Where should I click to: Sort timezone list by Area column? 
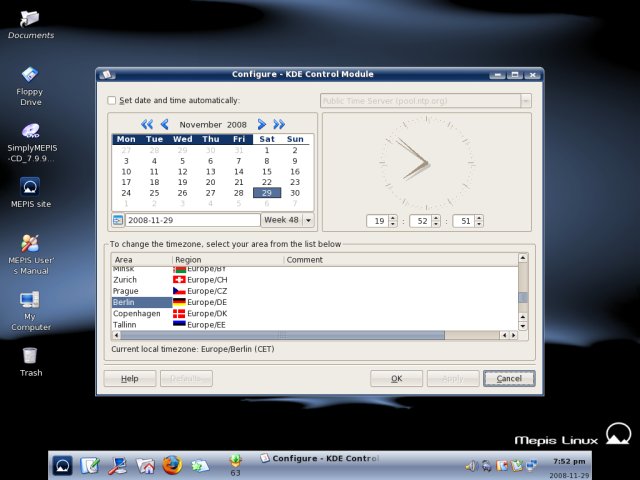[x=141, y=260]
